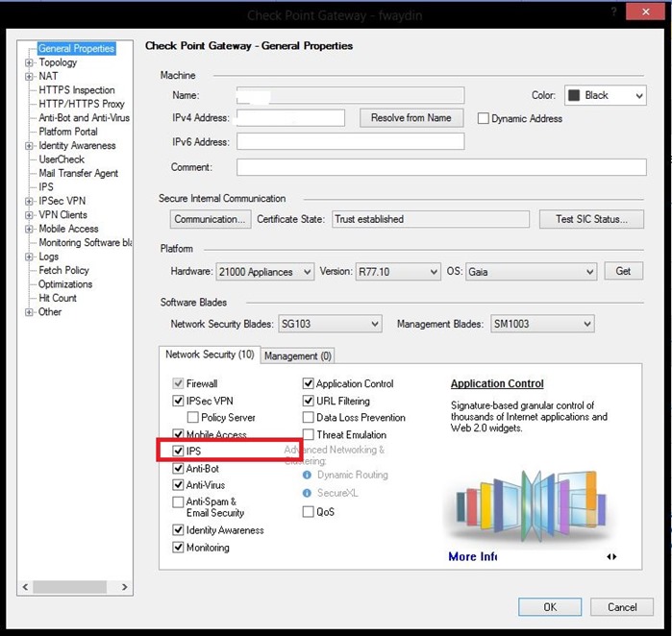Enable the Policy Server checkbox
This screenshot has height=636, width=672.
193,417
